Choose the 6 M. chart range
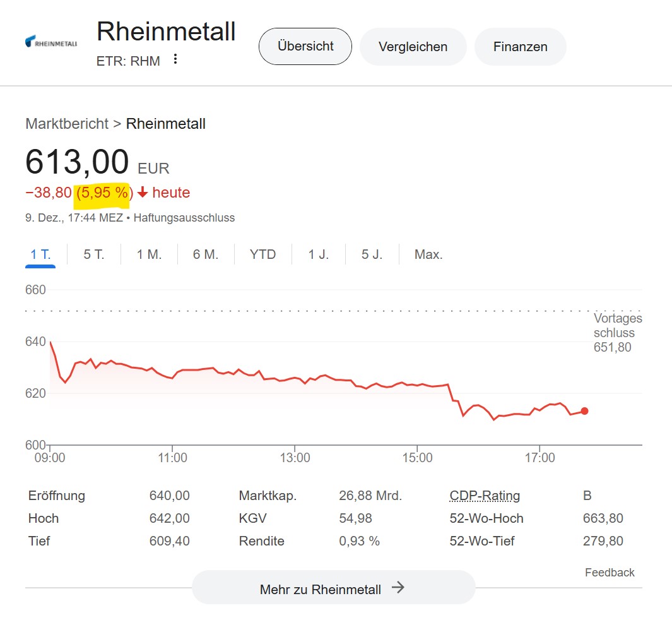The image size is (672, 620). coord(206,254)
